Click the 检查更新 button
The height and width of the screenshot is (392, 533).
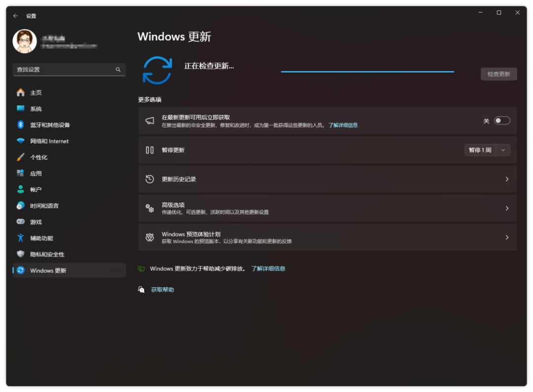[x=498, y=74]
